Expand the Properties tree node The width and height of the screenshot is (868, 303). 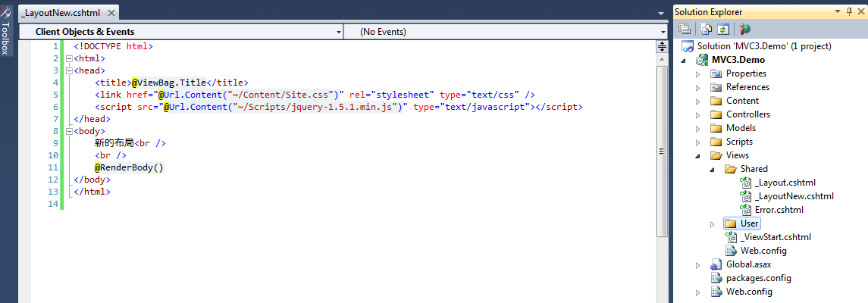[698, 73]
